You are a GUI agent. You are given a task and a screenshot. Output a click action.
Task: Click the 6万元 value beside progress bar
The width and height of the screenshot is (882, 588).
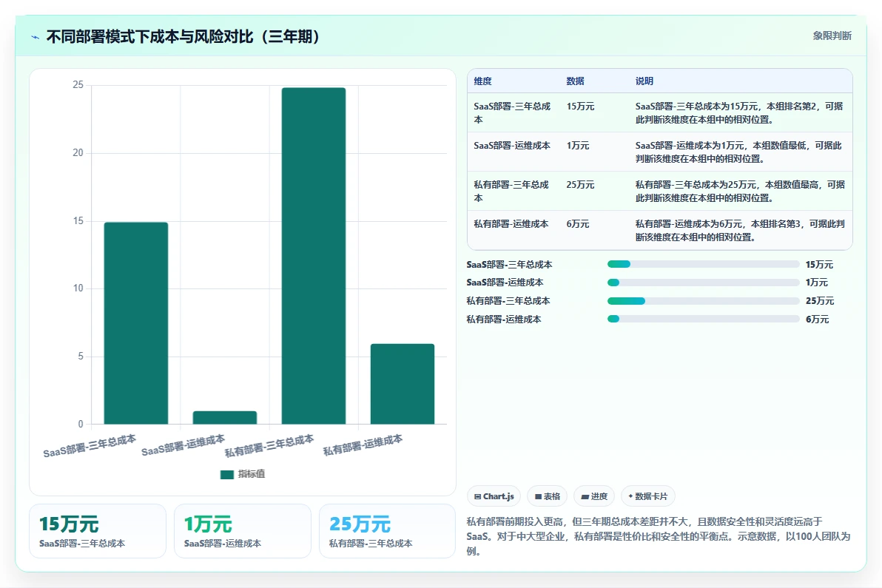point(818,320)
